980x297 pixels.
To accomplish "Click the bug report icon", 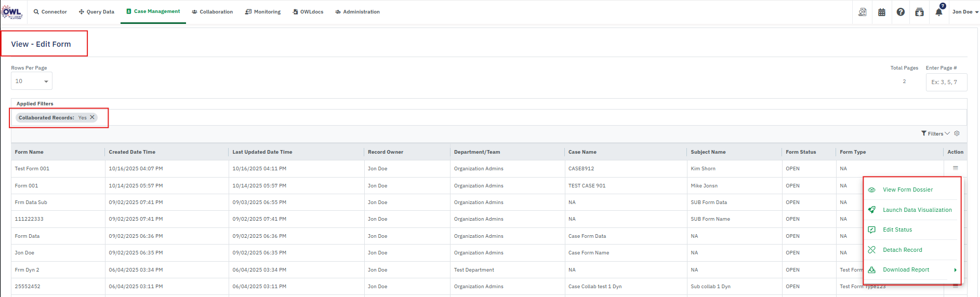I will tap(919, 12).
